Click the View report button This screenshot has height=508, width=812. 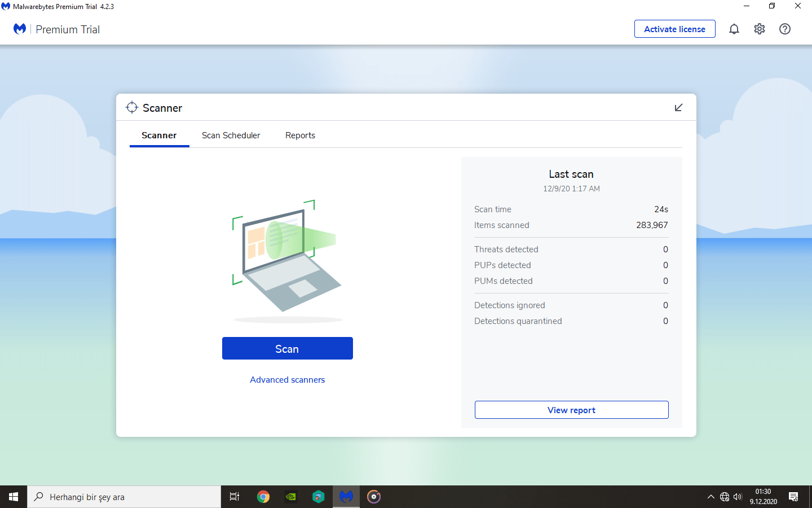(572, 410)
